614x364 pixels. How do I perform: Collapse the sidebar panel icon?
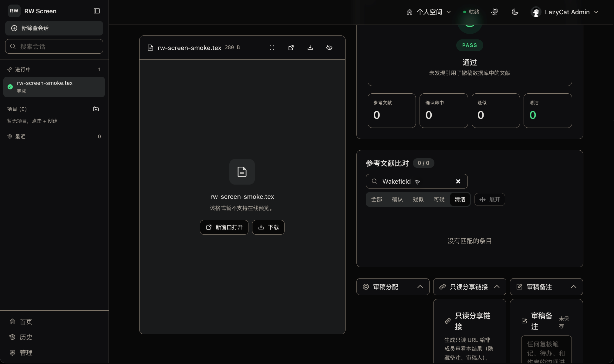[x=97, y=11]
